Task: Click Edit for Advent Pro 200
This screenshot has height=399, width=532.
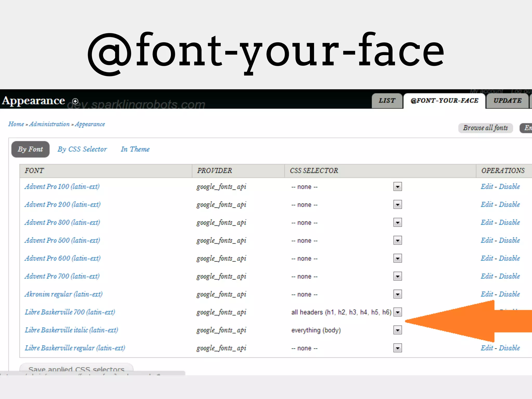Action: 487,204
